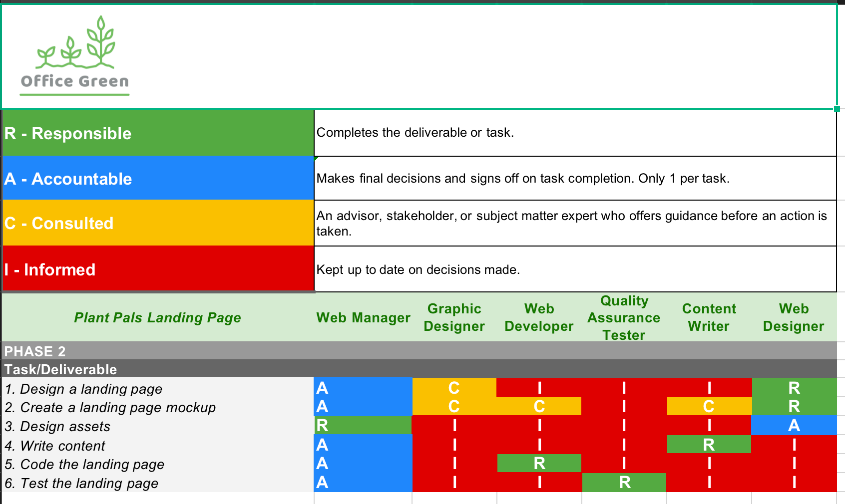Screen dimensions: 845x504
Task: Click the 'Kept up to date on decisions made' description cell
Action: (574, 269)
